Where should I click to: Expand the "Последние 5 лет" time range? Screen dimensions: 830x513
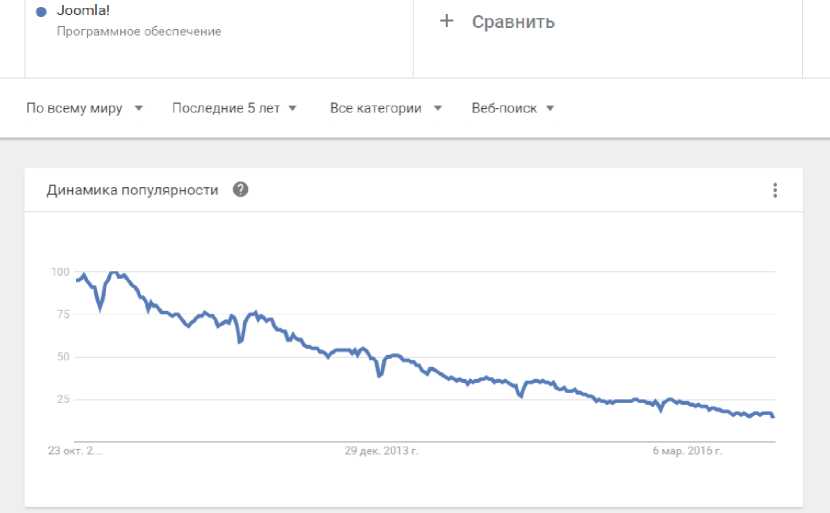click(234, 108)
